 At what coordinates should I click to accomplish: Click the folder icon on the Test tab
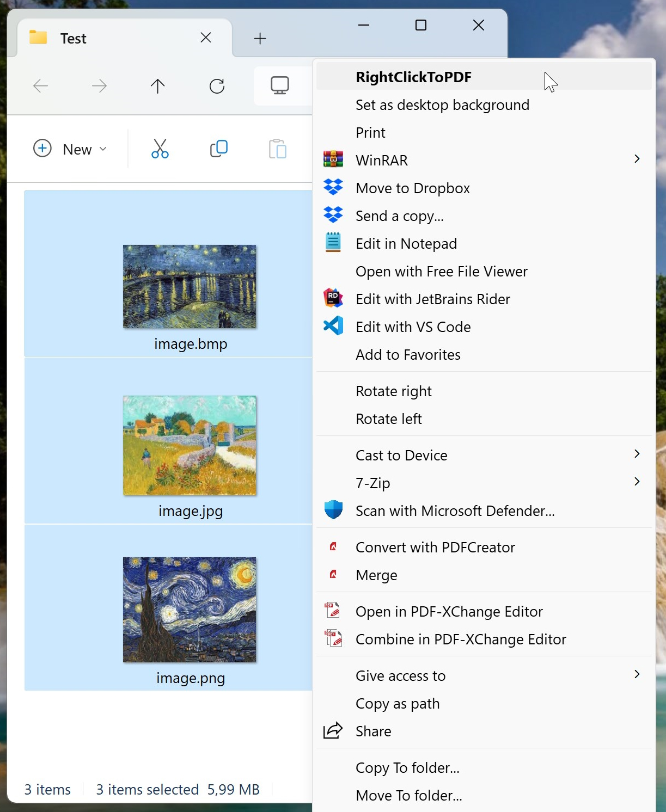(38, 38)
